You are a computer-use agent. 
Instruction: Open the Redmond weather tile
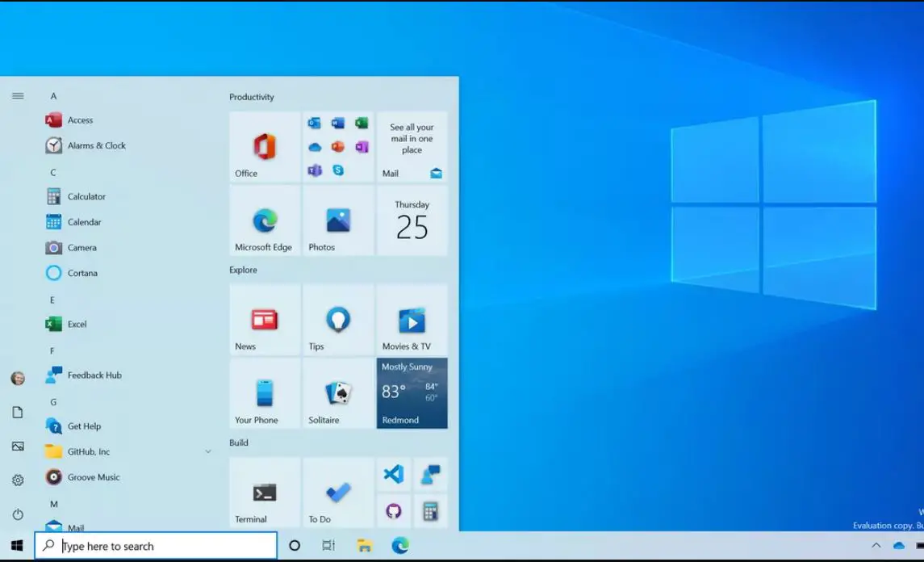click(412, 393)
